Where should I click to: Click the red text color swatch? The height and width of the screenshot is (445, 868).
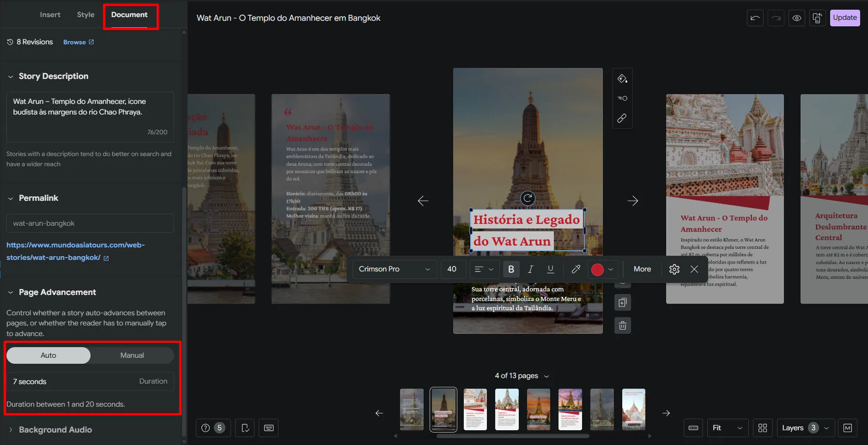pos(597,270)
